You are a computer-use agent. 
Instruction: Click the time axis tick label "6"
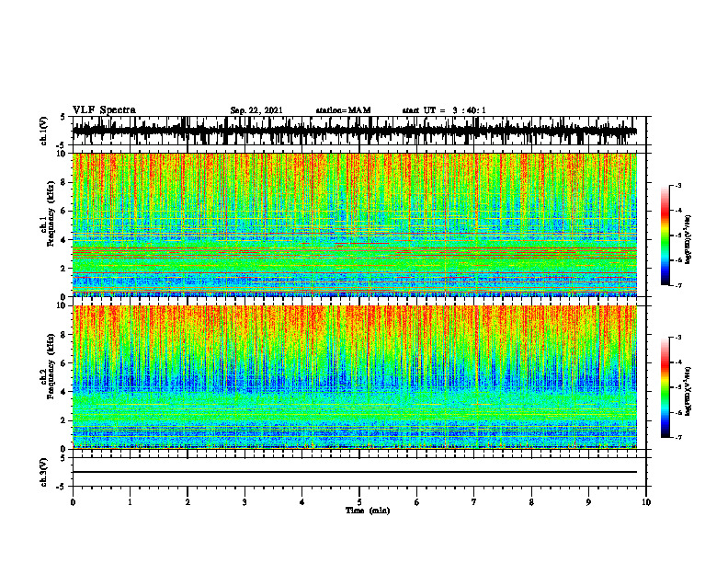[x=416, y=502]
